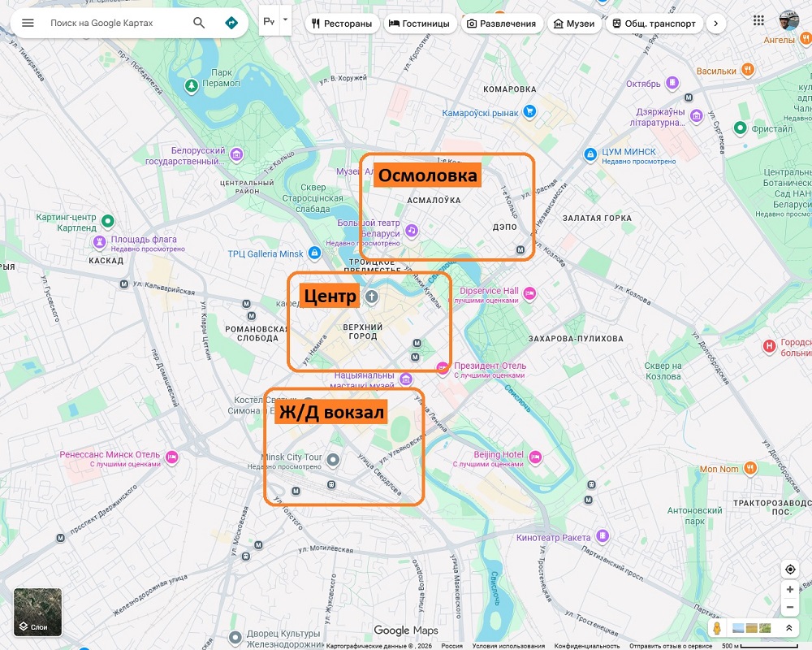Select the Street View pegman

pos(717,629)
